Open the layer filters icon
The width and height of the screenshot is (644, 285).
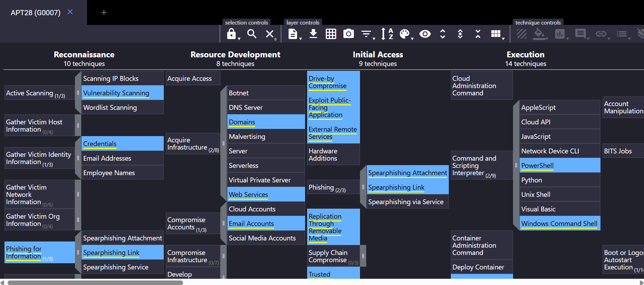[x=366, y=34]
